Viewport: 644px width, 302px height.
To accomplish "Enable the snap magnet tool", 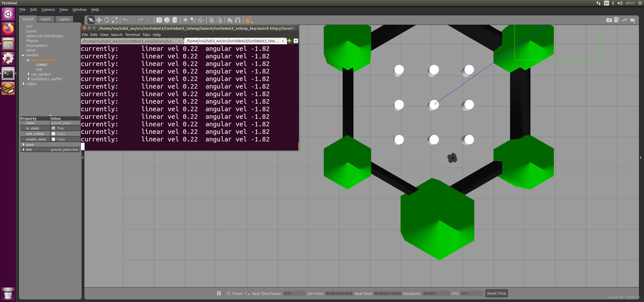I will point(238,20).
